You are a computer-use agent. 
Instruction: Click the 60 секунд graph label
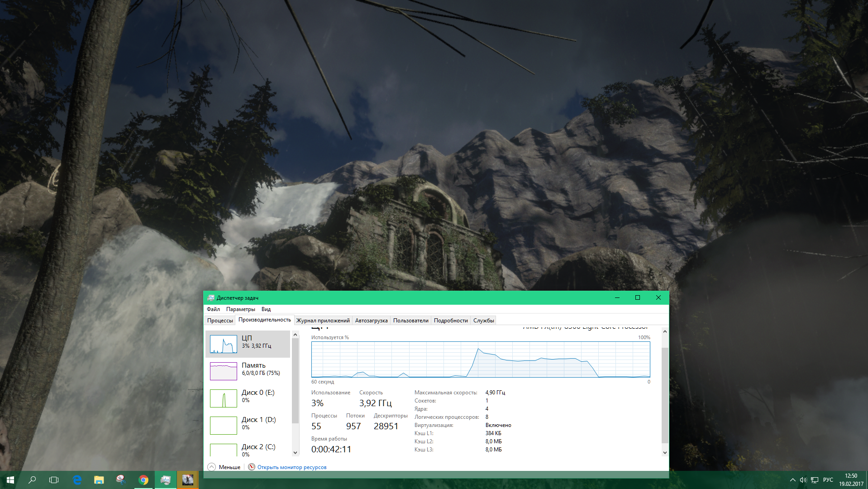(x=323, y=382)
